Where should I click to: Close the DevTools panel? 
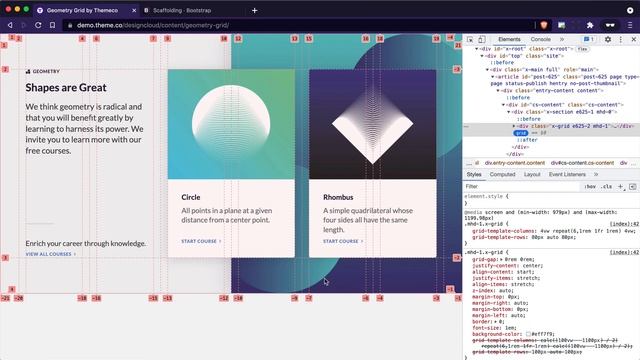point(633,39)
